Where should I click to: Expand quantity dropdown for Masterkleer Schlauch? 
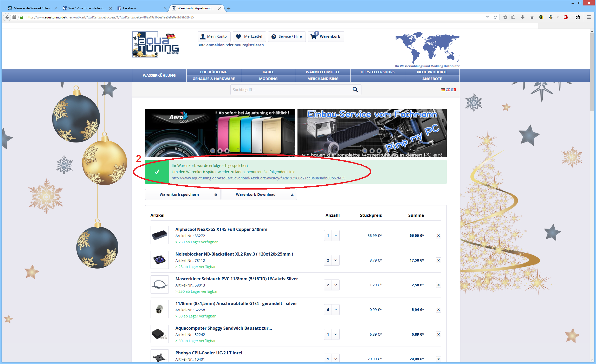tap(335, 285)
